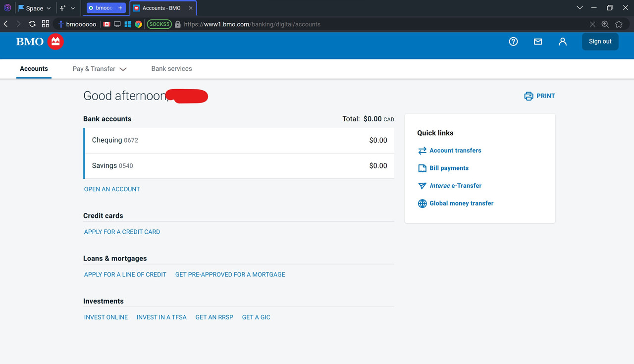Click the Account transfers arrows icon
The width and height of the screenshot is (634, 364).
coord(422,151)
